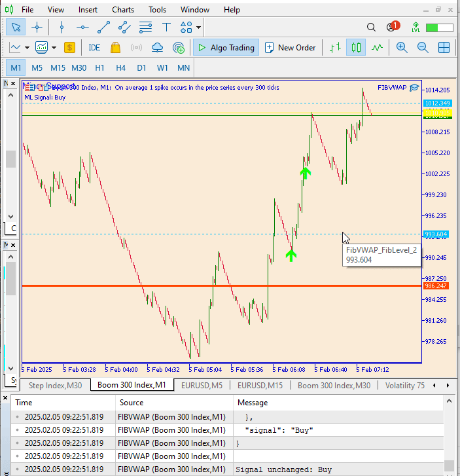Image resolution: width=460 pixels, height=476 pixels.
Task: Select the trendline tool
Action: pyautogui.click(x=103, y=27)
